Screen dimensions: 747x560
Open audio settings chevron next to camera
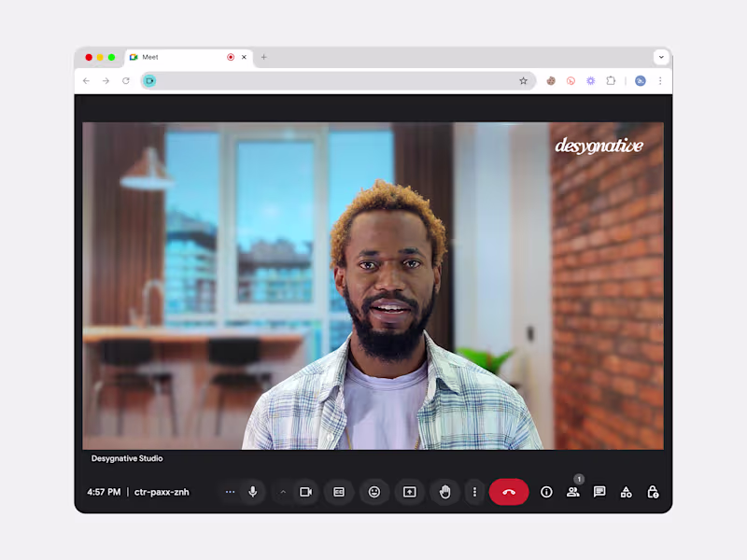283,492
